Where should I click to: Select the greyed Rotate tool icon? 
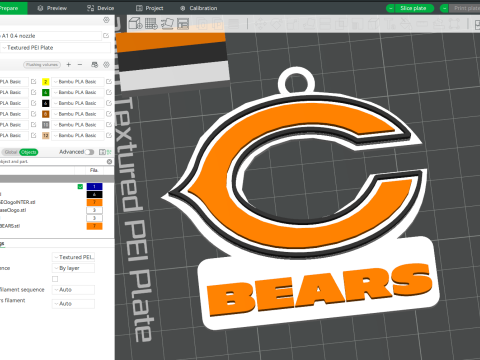(276, 24)
